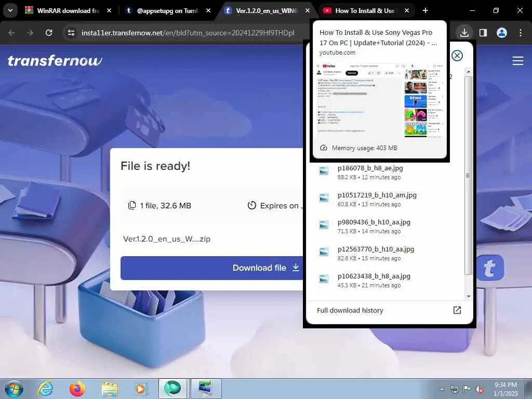Image resolution: width=532 pixels, height=399 pixels.
Task: Open the profile account icon
Action: pyautogui.click(x=502, y=33)
